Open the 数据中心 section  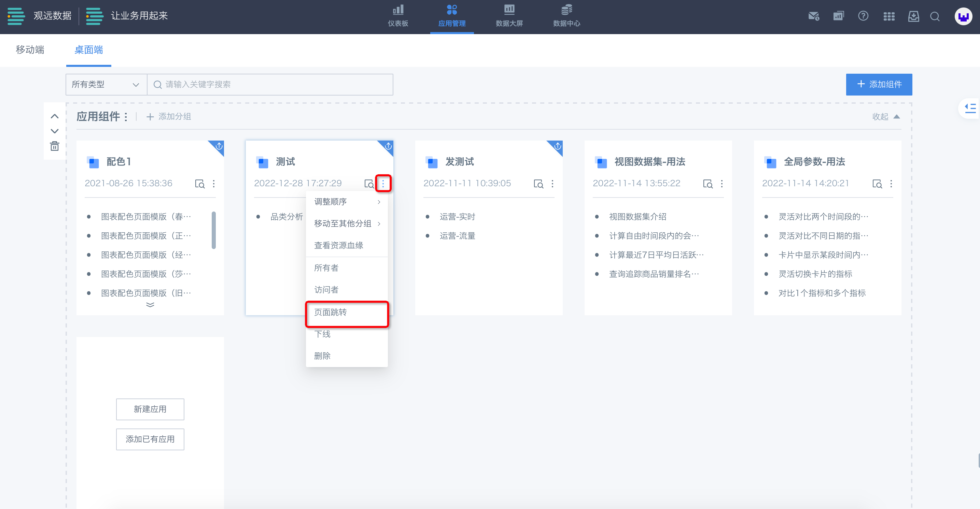pos(566,16)
